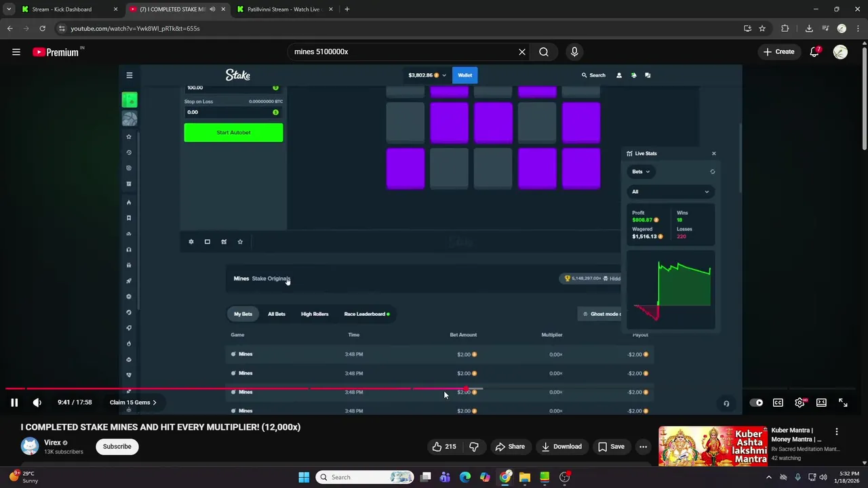Open File Explorer from taskbar
Screen dimensions: 868x488
524,477
